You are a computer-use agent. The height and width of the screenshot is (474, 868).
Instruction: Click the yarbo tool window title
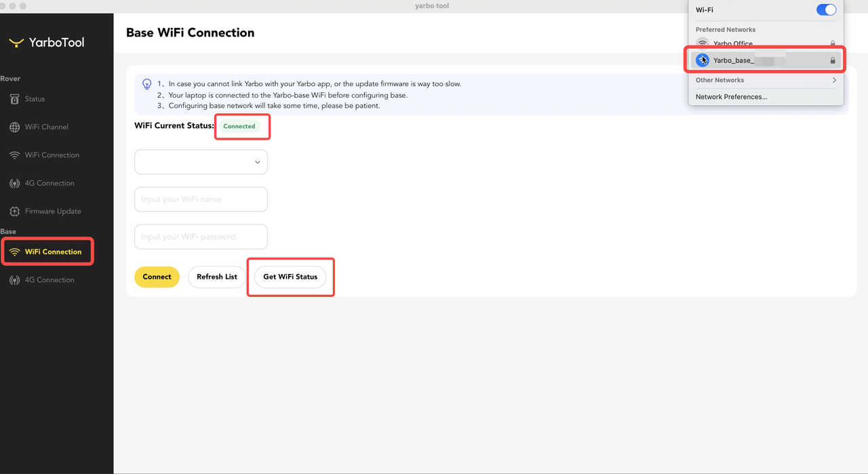coord(432,6)
